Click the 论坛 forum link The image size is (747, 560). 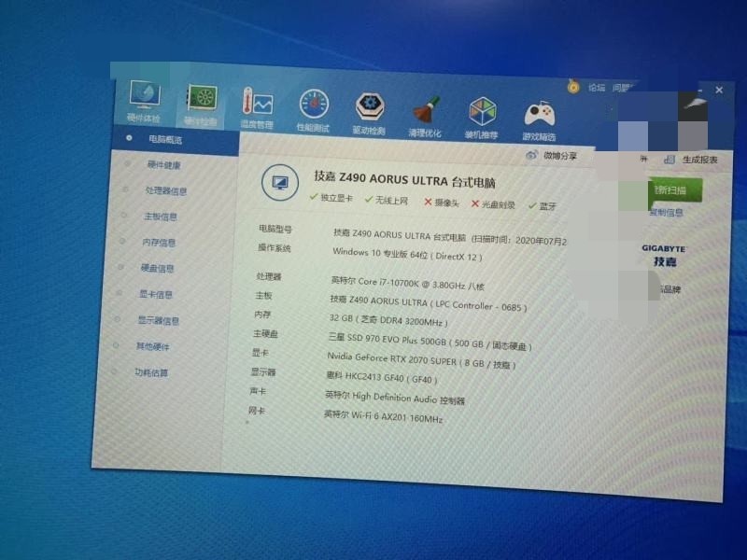597,88
